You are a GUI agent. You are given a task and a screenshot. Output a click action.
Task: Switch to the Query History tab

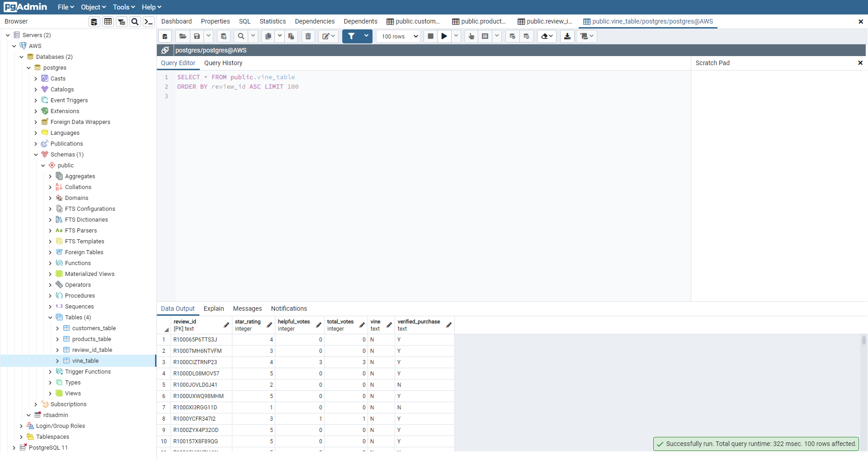[x=223, y=63]
